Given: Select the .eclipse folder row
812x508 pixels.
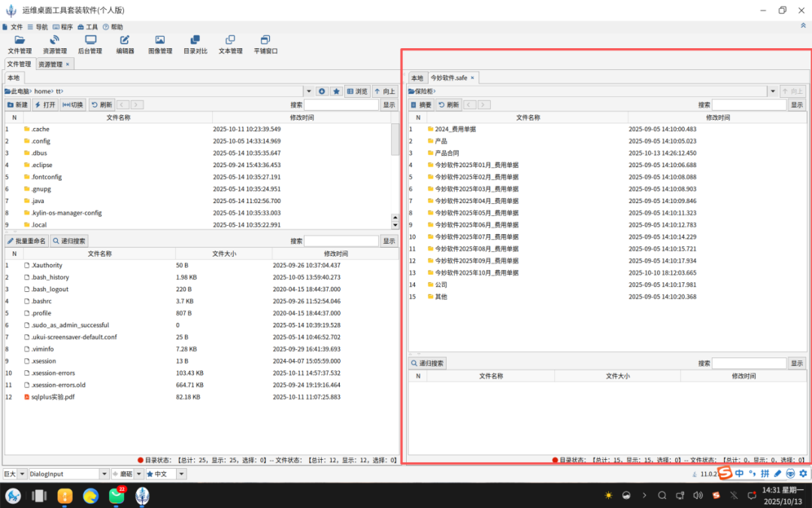Looking at the screenshot, I should click(x=197, y=165).
